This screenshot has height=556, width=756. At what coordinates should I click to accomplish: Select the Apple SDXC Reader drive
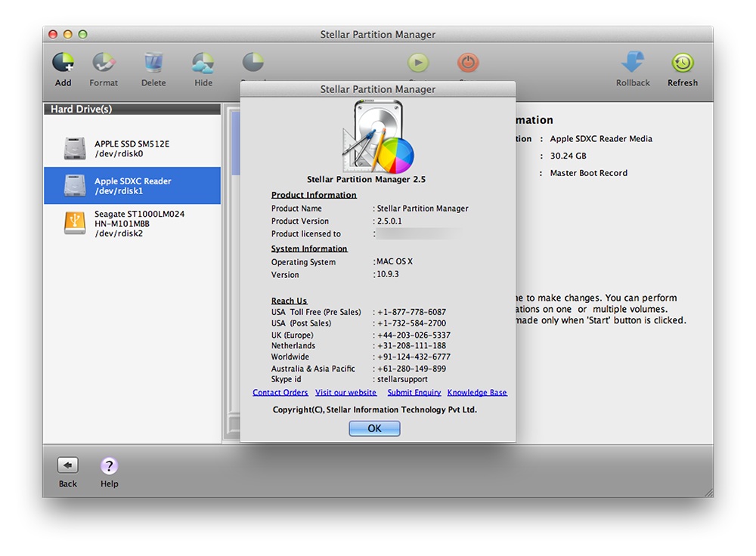click(132, 186)
